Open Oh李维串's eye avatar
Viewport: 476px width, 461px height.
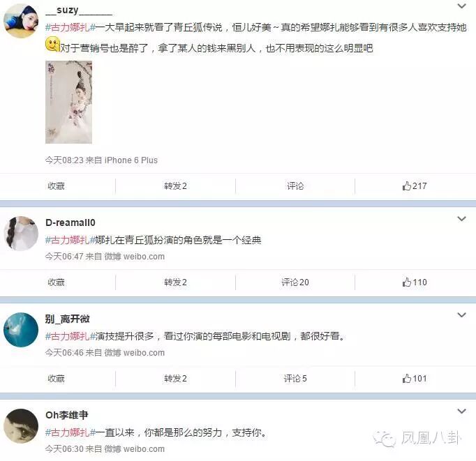pyautogui.click(x=21, y=426)
